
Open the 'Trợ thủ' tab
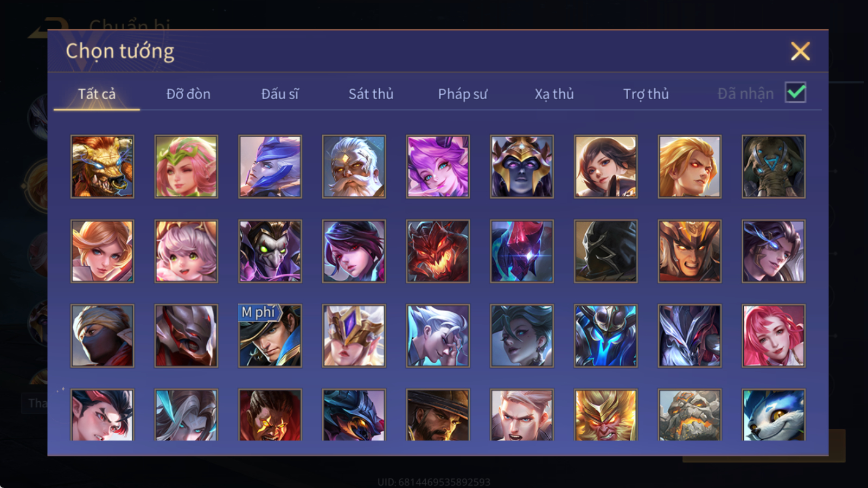[x=646, y=94]
